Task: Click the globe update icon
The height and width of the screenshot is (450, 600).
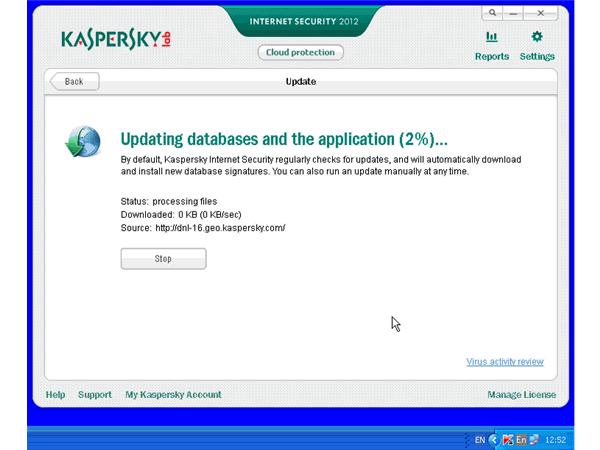Action: tap(83, 142)
